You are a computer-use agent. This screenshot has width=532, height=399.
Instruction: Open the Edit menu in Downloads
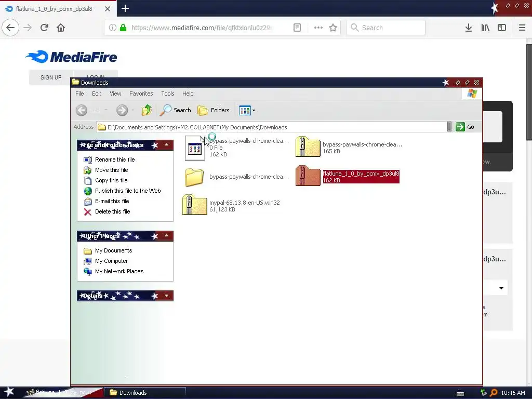[97, 94]
